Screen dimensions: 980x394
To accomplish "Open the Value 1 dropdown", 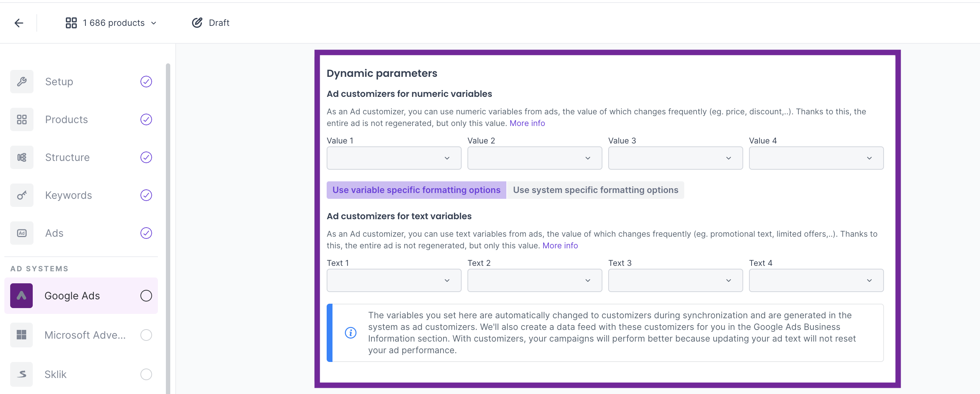I will click(394, 158).
